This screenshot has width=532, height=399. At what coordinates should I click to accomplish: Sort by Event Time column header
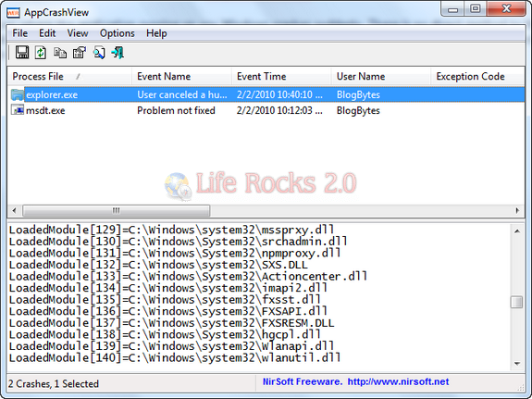click(x=281, y=77)
